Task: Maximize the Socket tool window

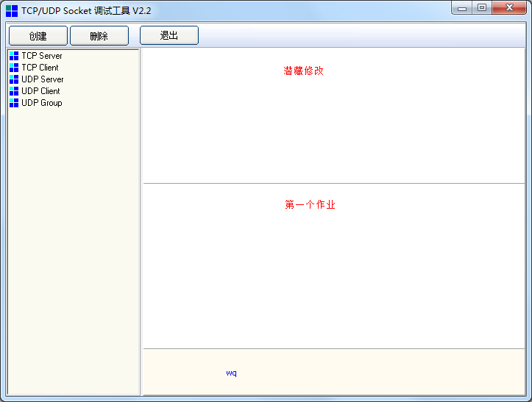Action: [482, 8]
